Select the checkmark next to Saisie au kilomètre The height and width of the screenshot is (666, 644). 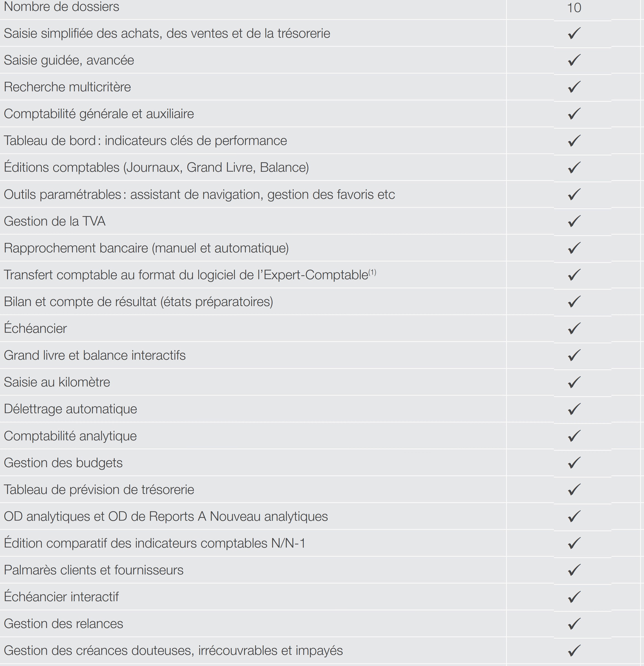pos(574,382)
